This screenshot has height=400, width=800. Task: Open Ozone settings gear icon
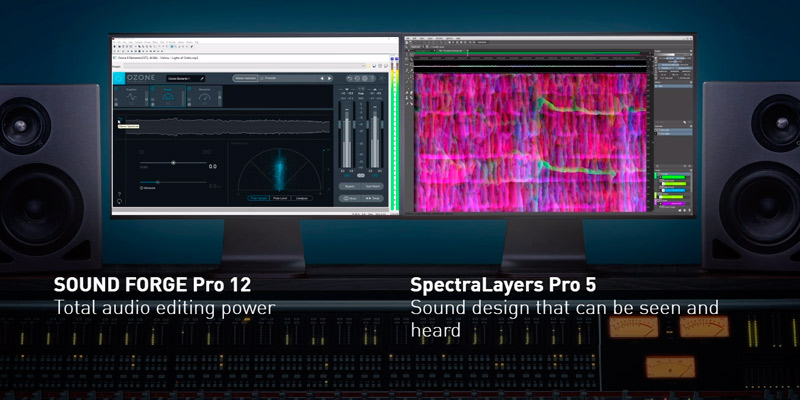click(x=364, y=78)
